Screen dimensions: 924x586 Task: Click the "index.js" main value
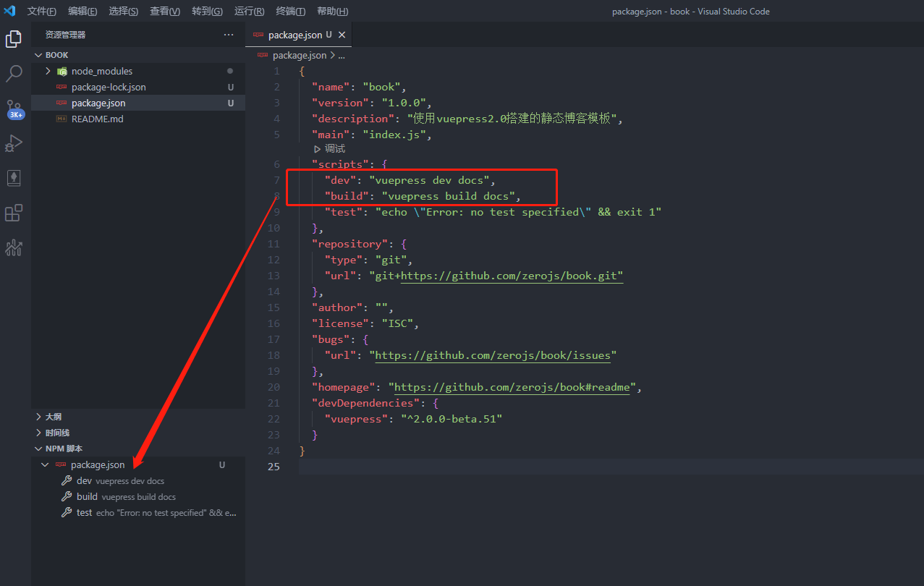point(394,135)
